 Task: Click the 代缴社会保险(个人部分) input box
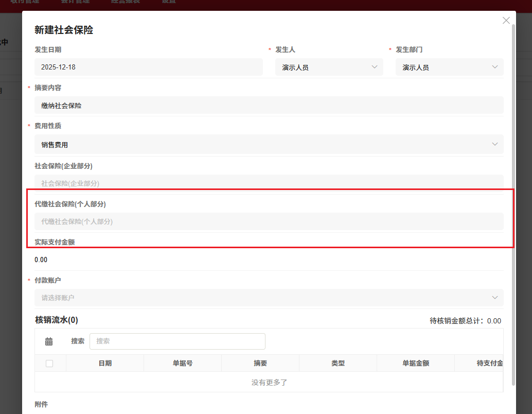[x=269, y=221]
